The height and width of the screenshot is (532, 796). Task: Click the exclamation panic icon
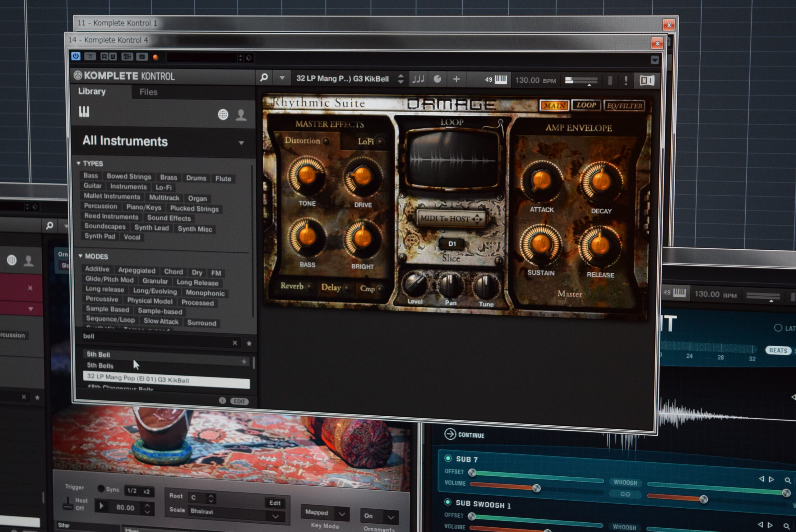click(626, 81)
